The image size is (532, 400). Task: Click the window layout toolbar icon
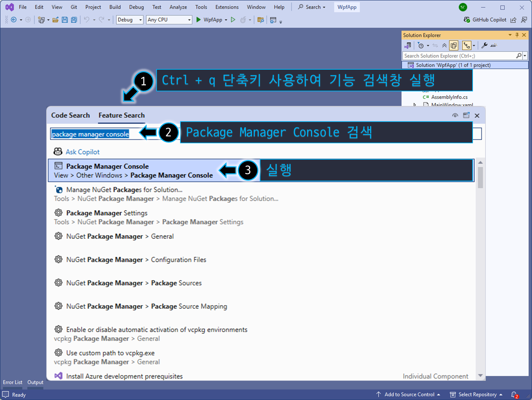click(x=273, y=20)
